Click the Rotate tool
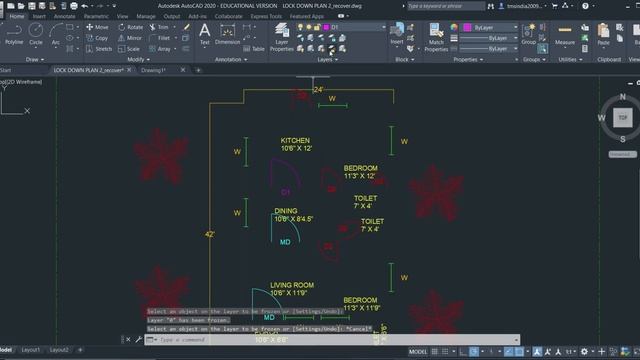This screenshot has width=640, height=360. point(131,27)
